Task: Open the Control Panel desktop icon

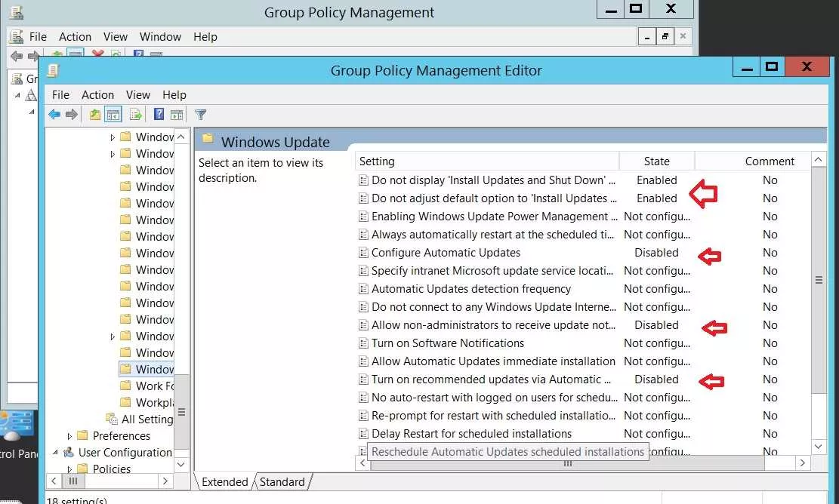Action: tap(17, 426)
